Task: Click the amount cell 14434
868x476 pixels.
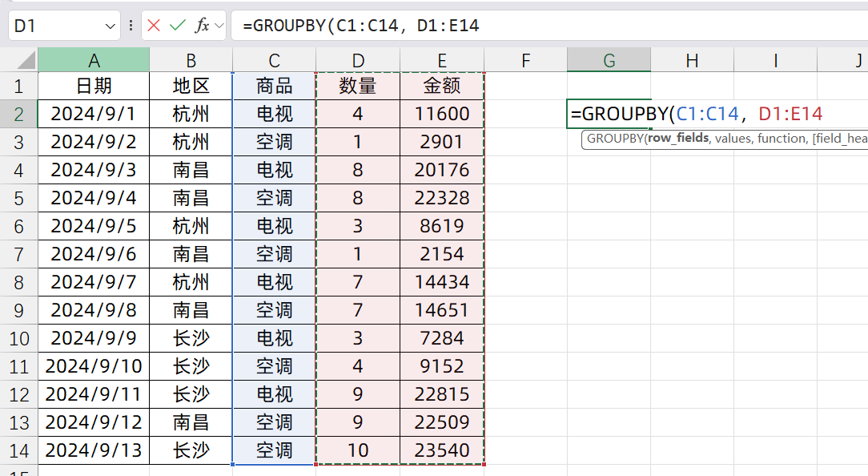Action: [442, 282]
